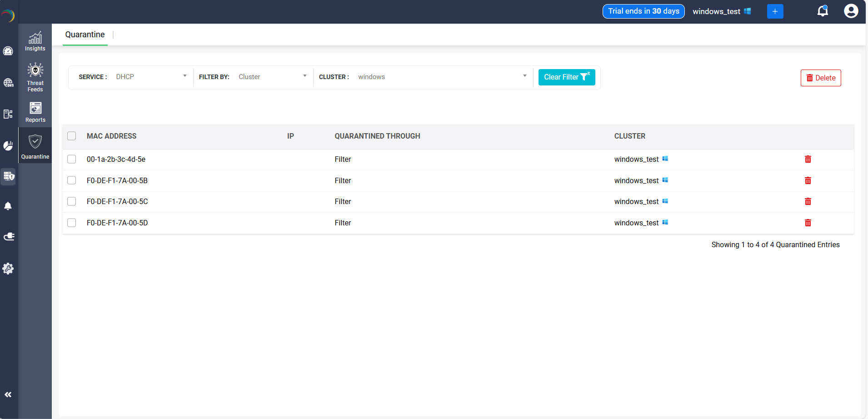Image resolution: width=868 pixels, height=419 pixels.
Task: Open the Reports panel
Action: [x=35, y=112]
